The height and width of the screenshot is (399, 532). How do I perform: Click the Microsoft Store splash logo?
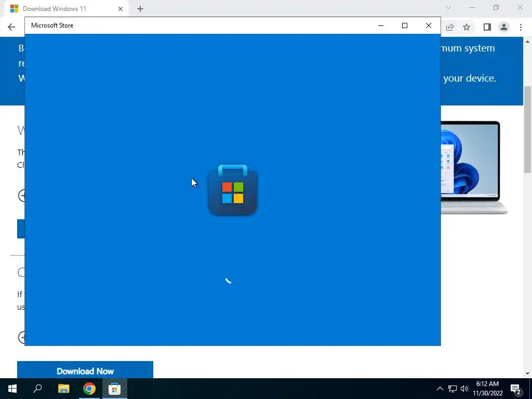tap(233, 190)
